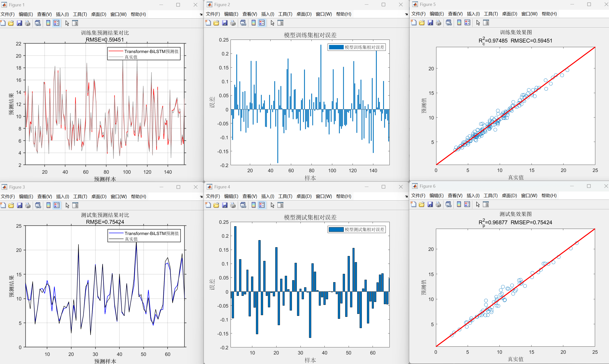Click New Figure icon in Figure 3 toolbar

coord(3,205)
